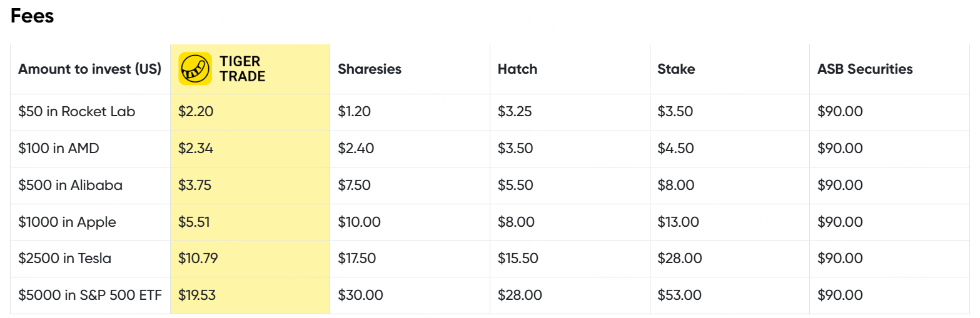Click Stake's $53.00 fee cell

pyautogui.click(x=679, y=295)
